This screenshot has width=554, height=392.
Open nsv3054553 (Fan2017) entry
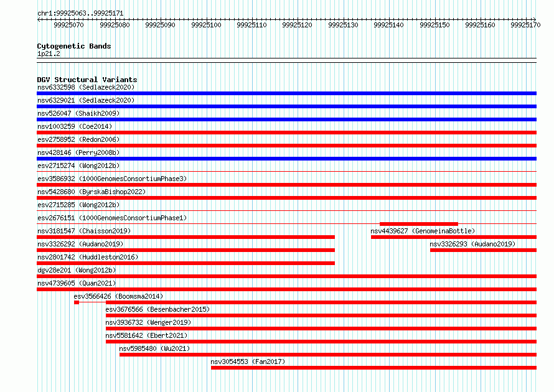(248, 362)
